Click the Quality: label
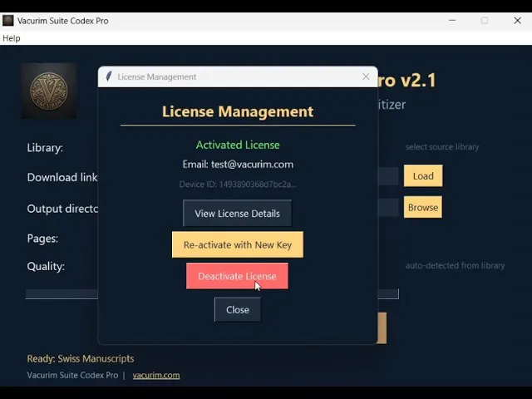The image size is (532, 399). click(46, 266)
